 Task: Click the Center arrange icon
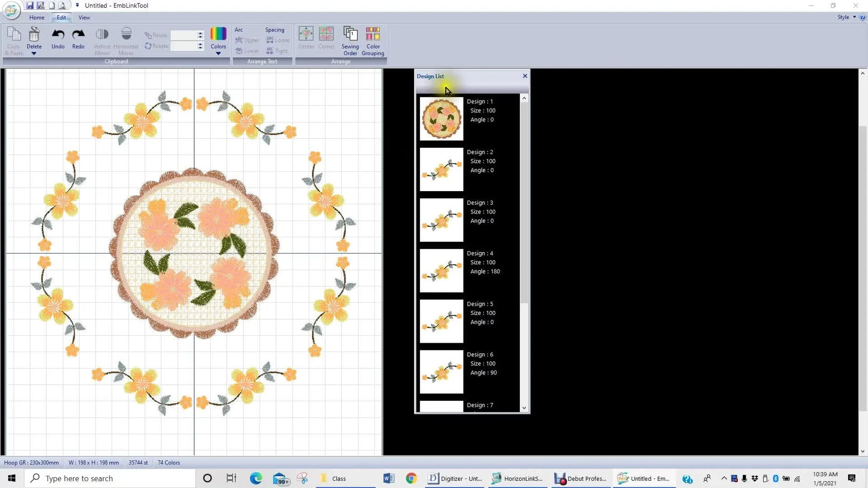pos(306,34)
